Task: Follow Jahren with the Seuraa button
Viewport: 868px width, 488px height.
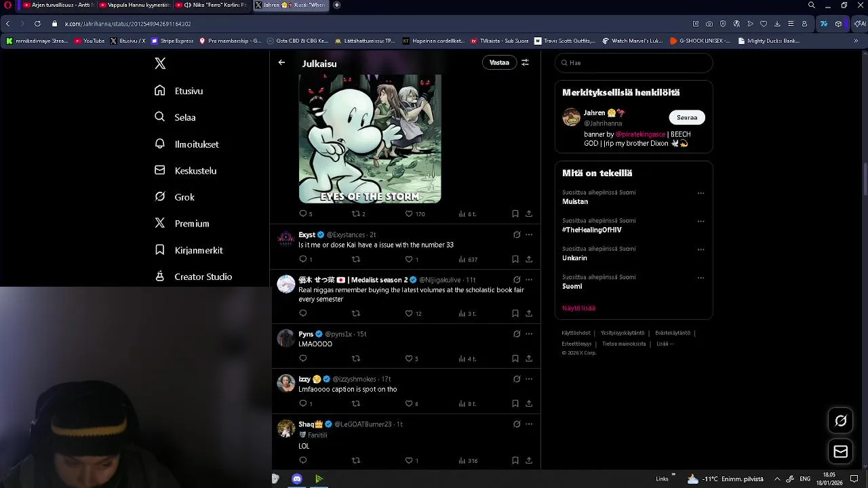Action: tap(687, 117)
